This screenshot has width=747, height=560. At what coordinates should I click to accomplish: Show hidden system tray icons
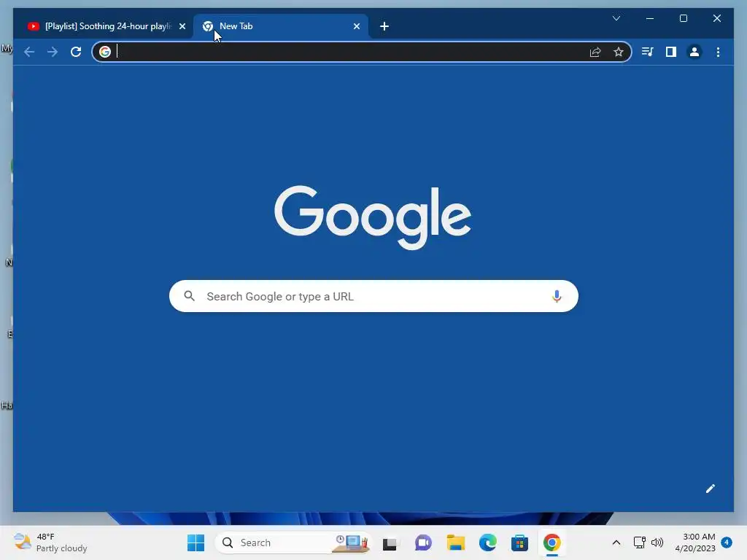[616, 542]
